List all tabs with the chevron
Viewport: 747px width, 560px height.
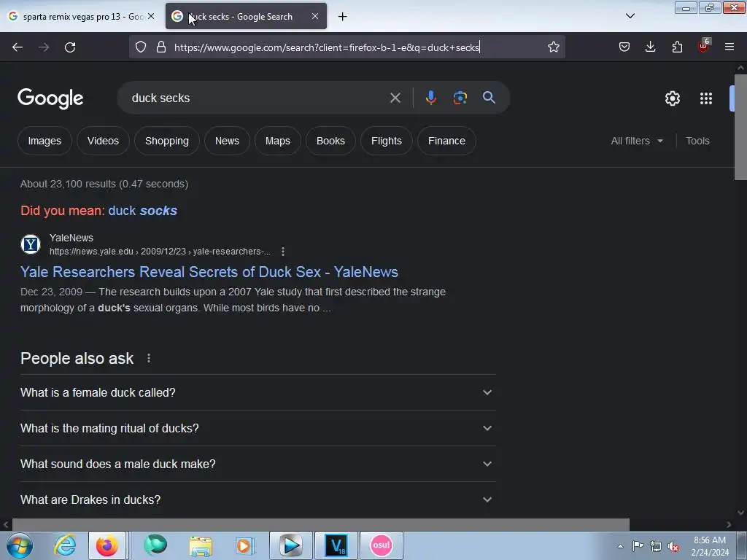click(x=630, y=16)
